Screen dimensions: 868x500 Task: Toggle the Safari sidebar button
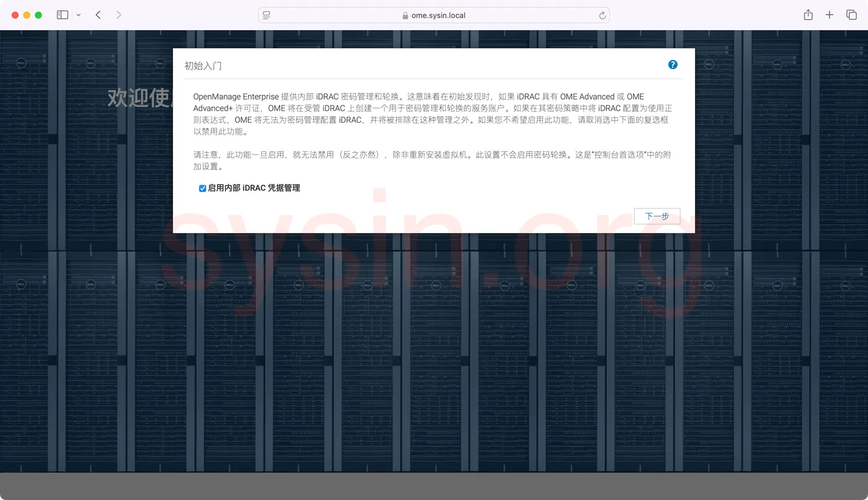tap(63, 15)
